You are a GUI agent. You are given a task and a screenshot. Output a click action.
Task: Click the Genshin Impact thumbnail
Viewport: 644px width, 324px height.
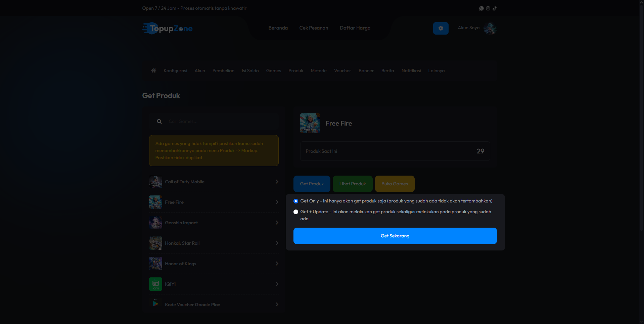pyautogui.click(x=155, y=223)
